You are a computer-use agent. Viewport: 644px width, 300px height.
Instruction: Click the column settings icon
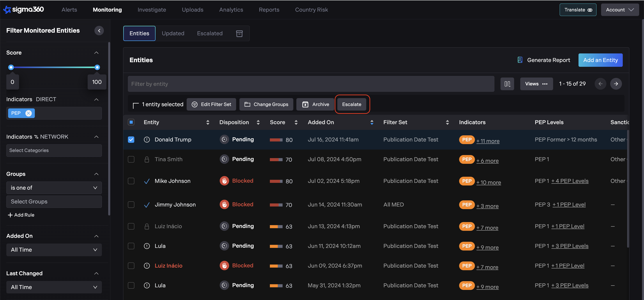(507, 84)
